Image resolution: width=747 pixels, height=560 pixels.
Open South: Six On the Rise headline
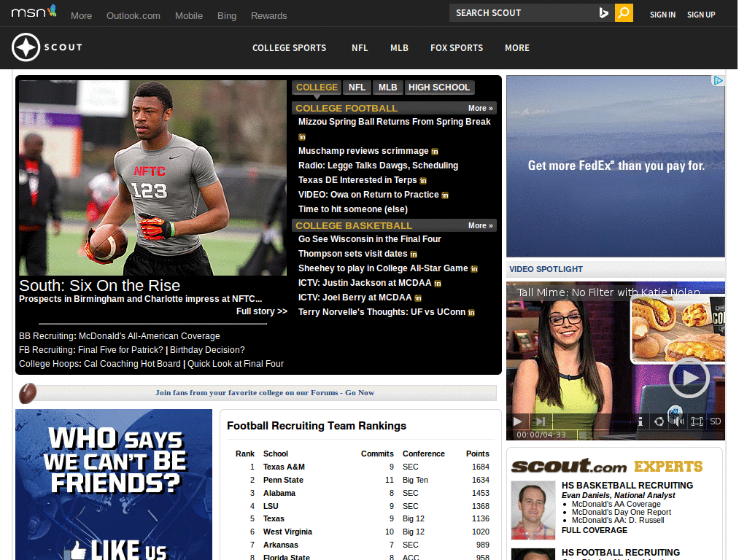pos(99,286)
